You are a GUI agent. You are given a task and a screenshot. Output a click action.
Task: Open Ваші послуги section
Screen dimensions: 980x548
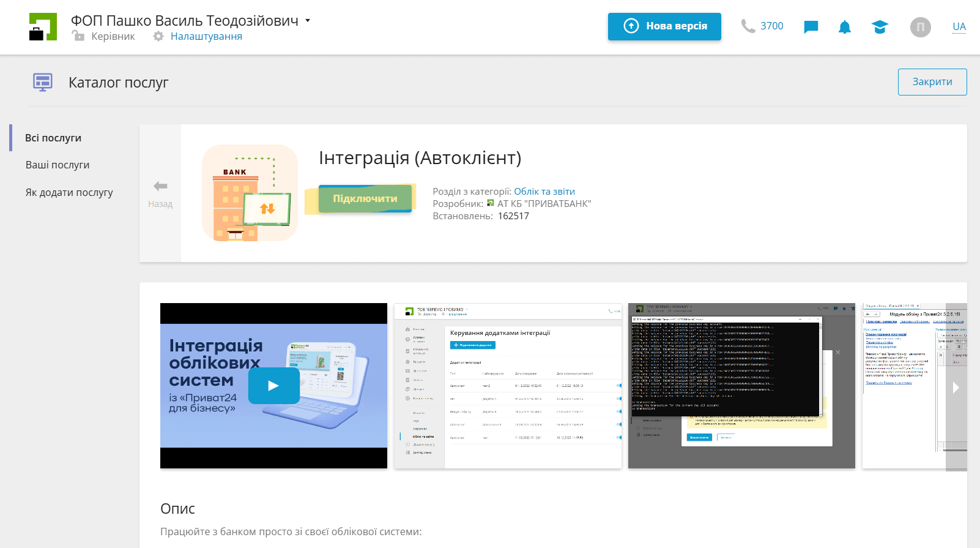coord(58,165)
